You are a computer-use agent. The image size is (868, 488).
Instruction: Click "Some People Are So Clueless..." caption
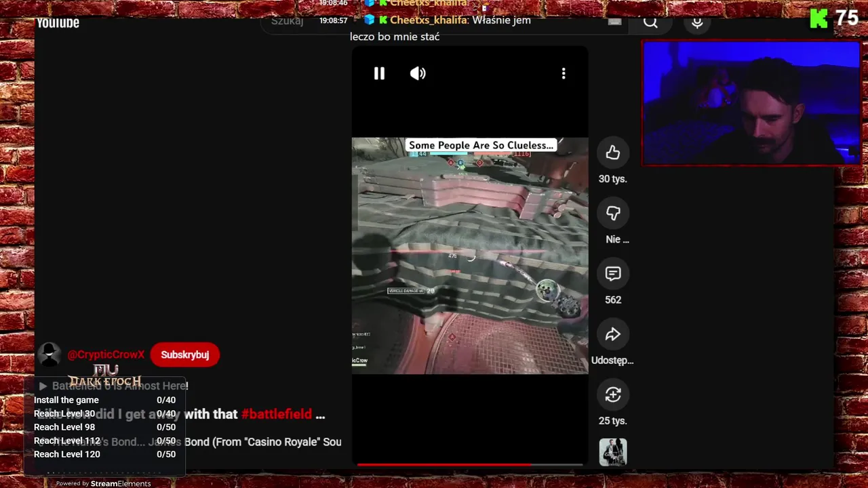[x=481, y=145]
